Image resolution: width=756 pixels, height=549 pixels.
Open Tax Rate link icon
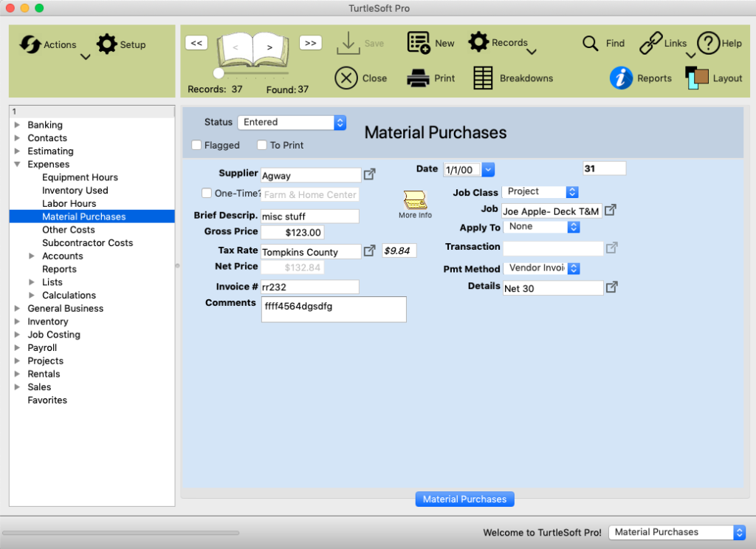click(369, 250)
